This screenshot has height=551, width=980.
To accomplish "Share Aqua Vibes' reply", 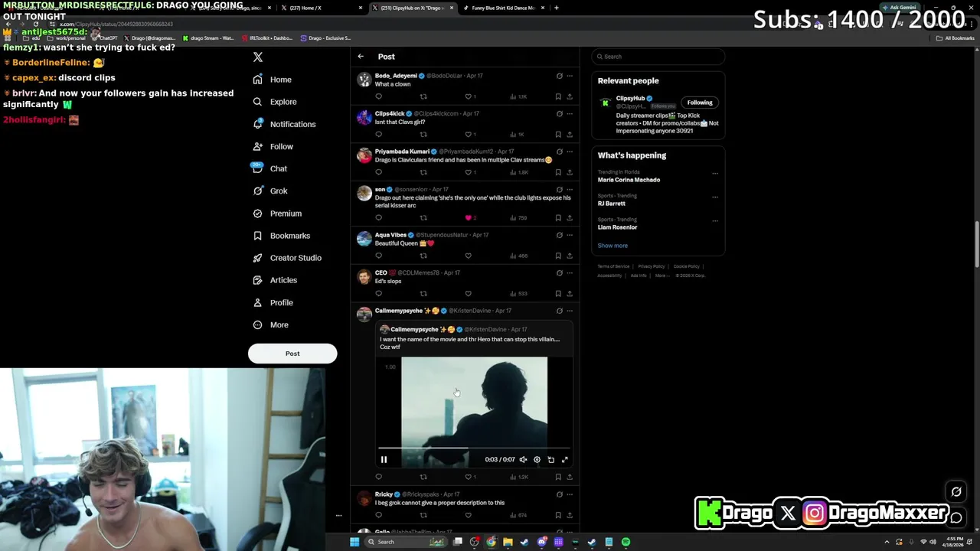I will [x=570, y=256].
